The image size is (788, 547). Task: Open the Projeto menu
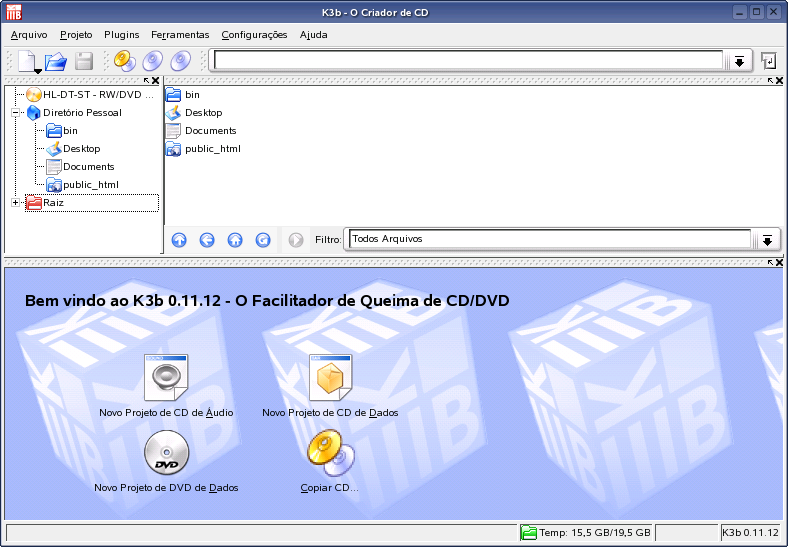point(76,35)
